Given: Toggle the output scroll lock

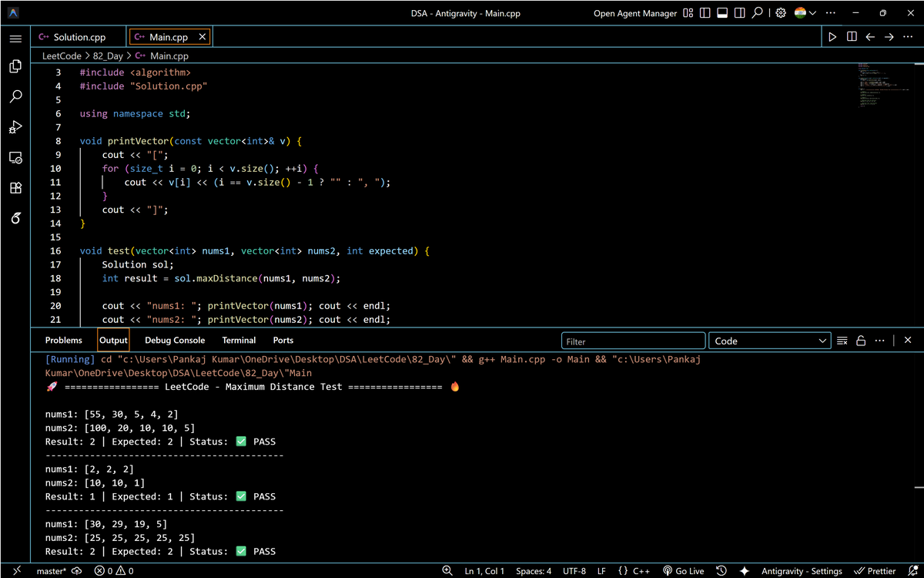Looking at the screenshot, I should pos(861,341).
